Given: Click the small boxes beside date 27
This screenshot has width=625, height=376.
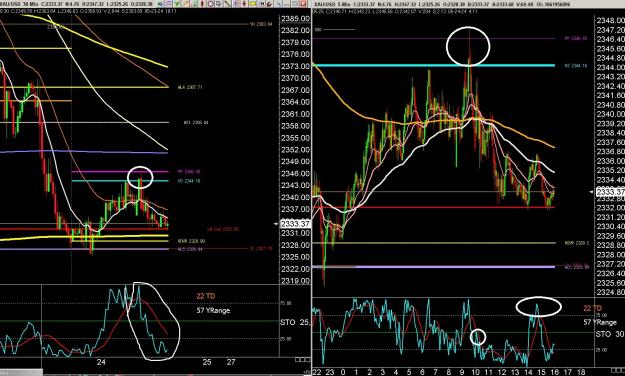Looking at the screenshot, I should [303, 360].
